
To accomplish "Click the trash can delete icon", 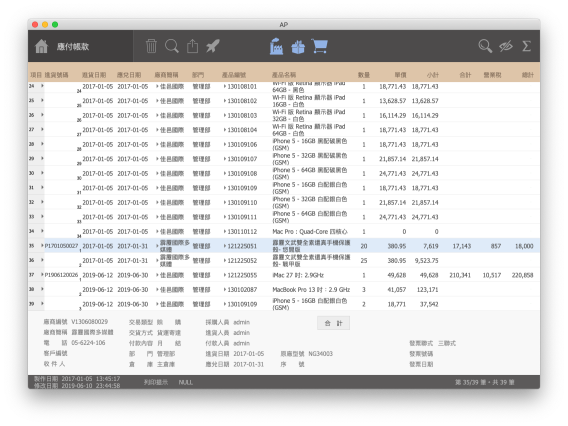I will coord(151,46).
